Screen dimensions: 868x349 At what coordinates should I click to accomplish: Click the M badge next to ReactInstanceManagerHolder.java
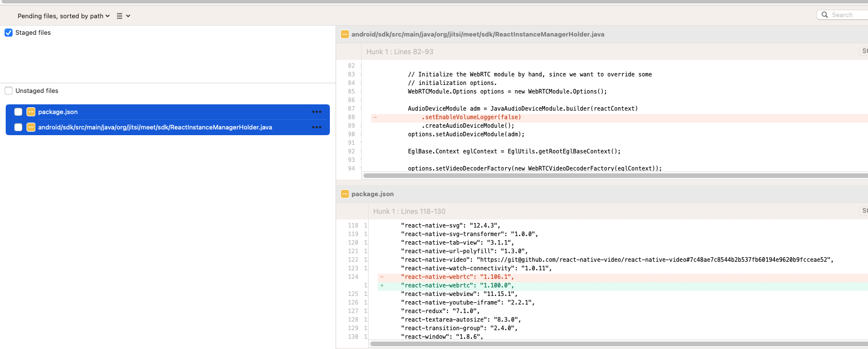pos(32,127)
